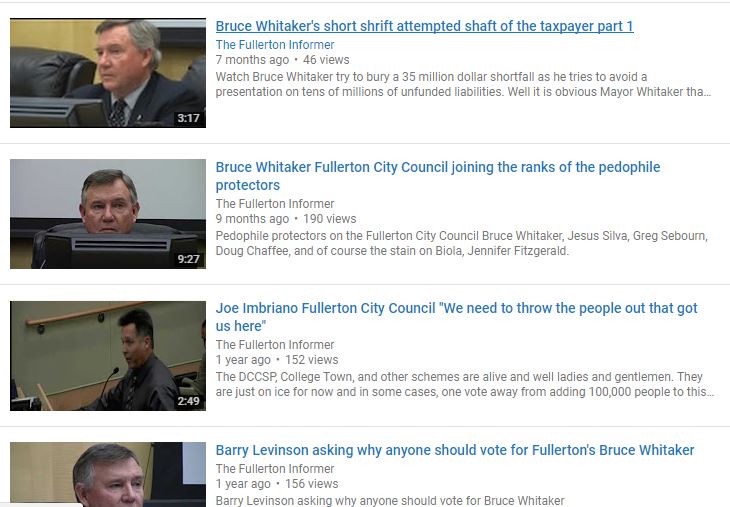Click description starting 'Pedophile protectors on the Fullerton'
The width and height of the screenshot is (730, 507).
coord(461,243)
